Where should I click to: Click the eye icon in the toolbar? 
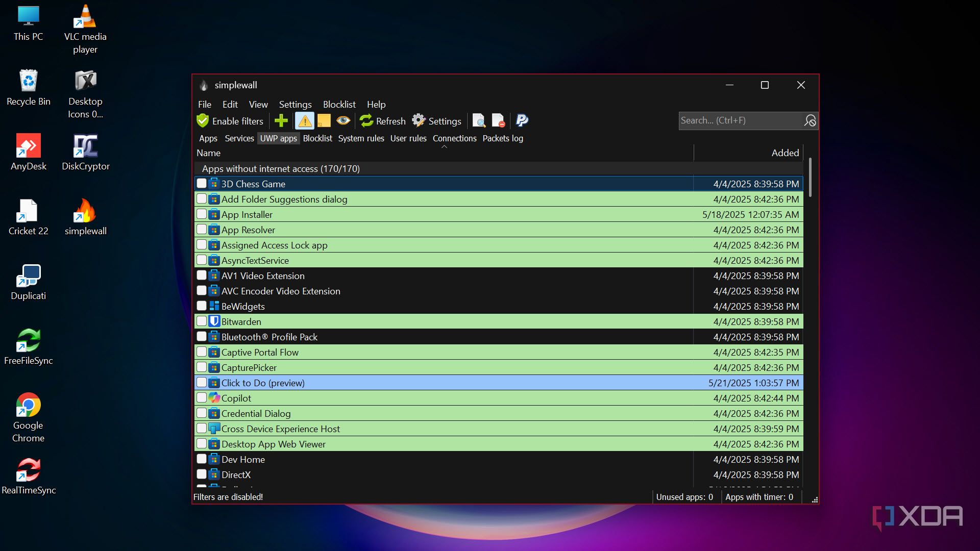[x=344, y=121]
